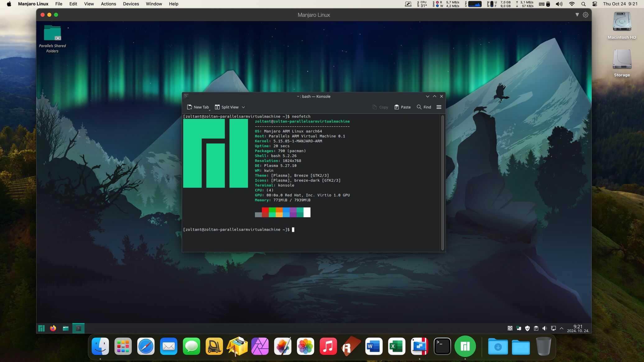The width and height of the screenshot is (644, 362).
Task: Open Music app from the Dock
Action: 328,346
